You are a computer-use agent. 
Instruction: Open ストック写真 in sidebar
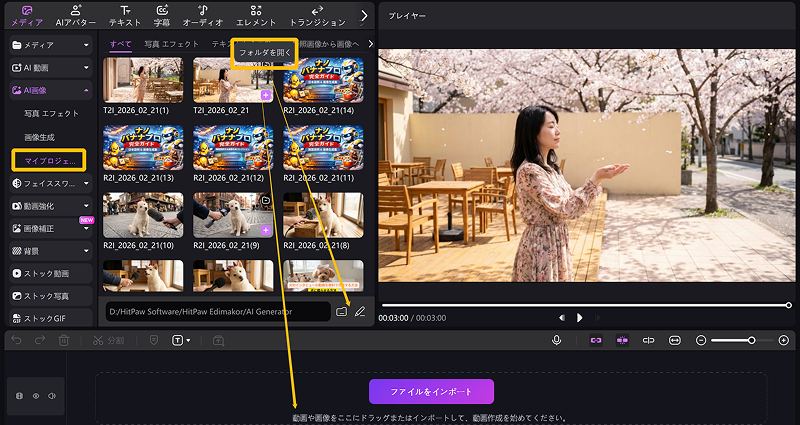(51, 296)
